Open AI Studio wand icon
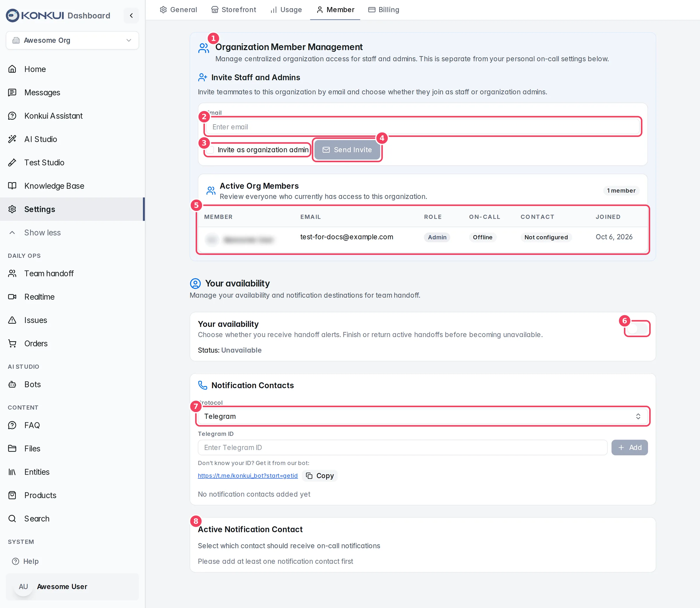This screenshot has width=700, height=608. click(12, 139)
